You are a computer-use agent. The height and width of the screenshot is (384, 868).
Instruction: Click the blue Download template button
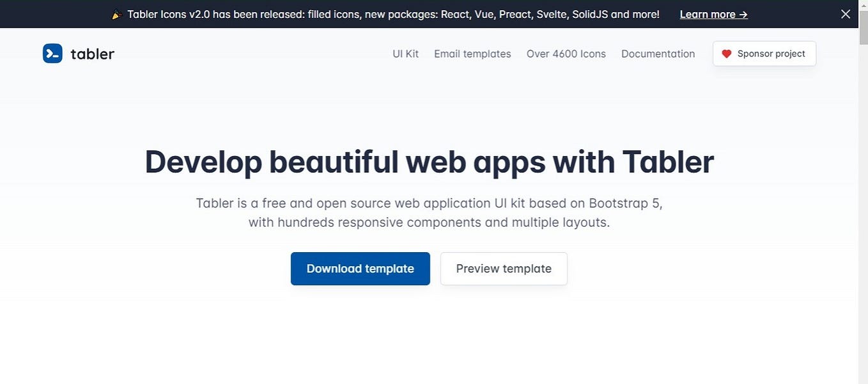(x=360, y=268)
